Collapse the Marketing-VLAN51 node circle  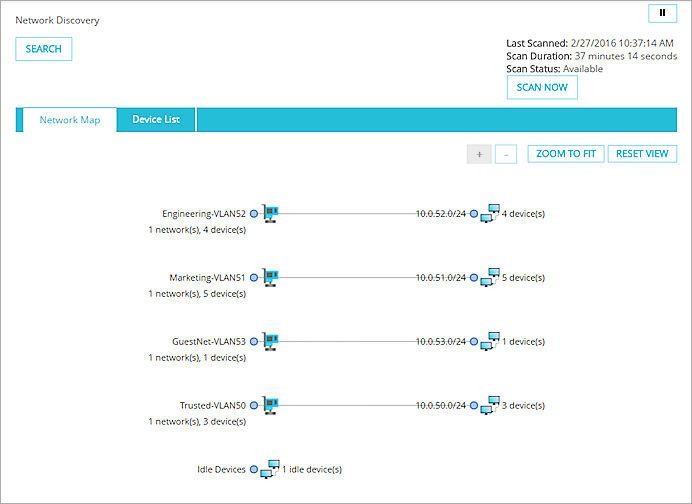pos(254,278)
